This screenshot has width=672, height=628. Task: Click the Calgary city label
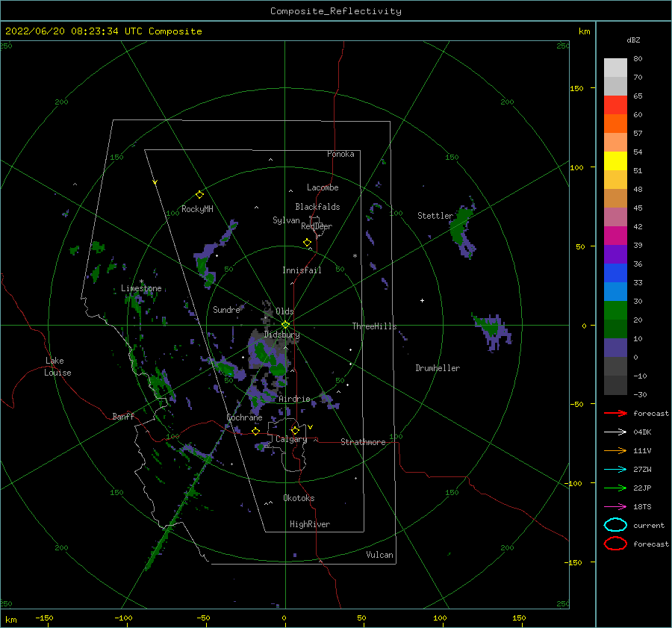[x=291, y=439]
